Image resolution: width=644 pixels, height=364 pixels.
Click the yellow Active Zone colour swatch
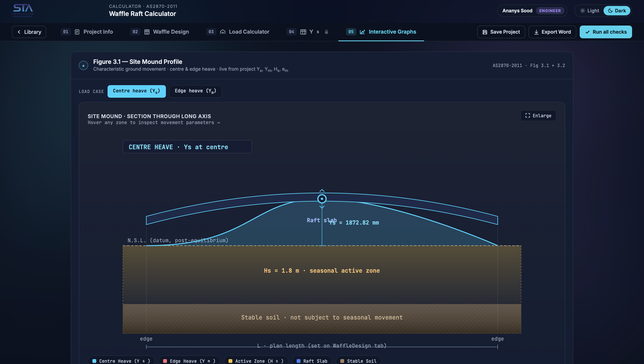[230, 361]
